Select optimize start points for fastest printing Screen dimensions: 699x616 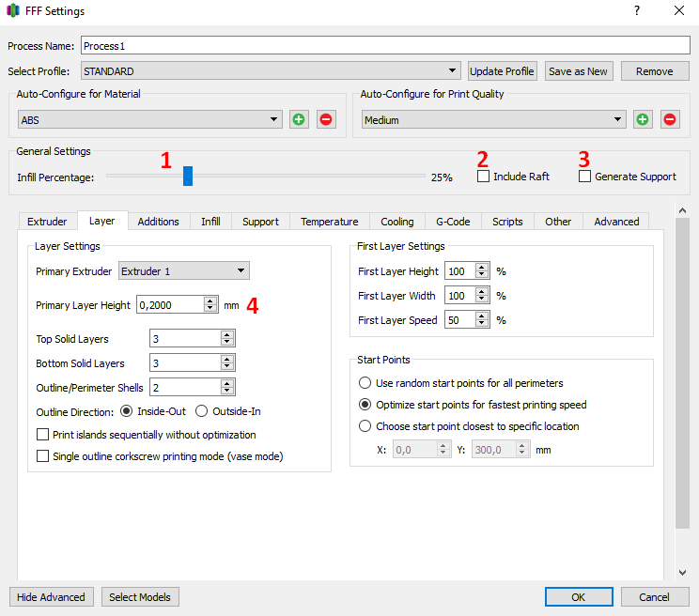365,405
